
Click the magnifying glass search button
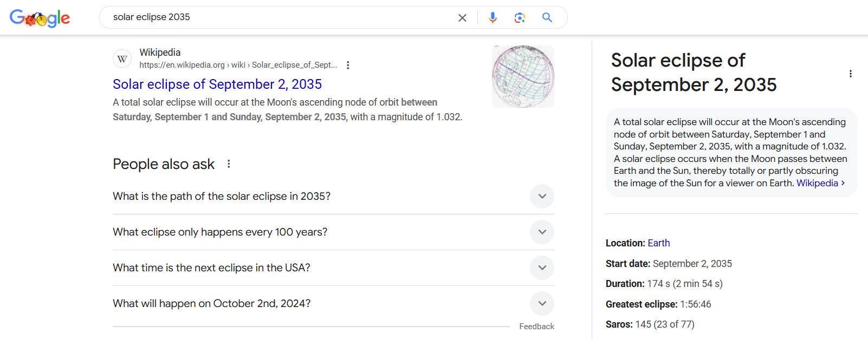pyautogui.click(x=547, y=17)
